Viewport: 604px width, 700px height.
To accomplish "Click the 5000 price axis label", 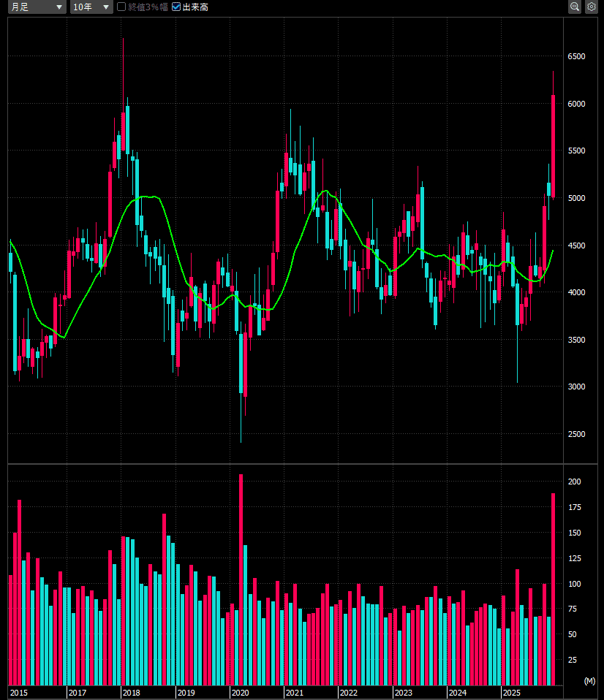I will [x=576, y=198].
